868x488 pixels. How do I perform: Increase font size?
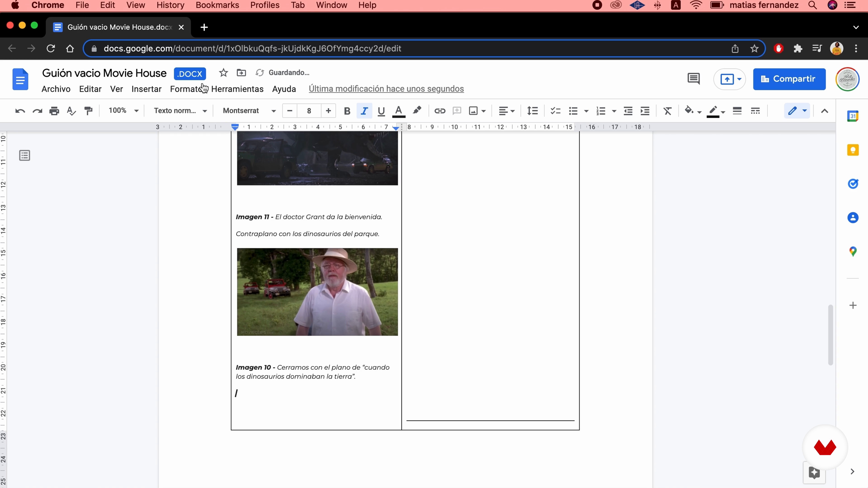click(x=328, y=111)
